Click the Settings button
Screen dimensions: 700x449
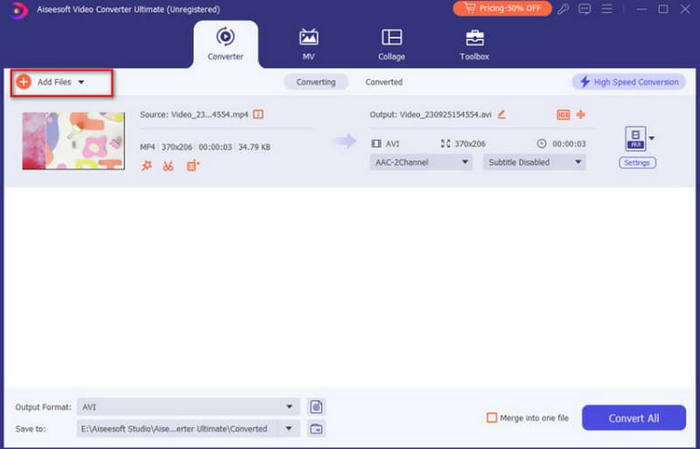pos(637,163)
